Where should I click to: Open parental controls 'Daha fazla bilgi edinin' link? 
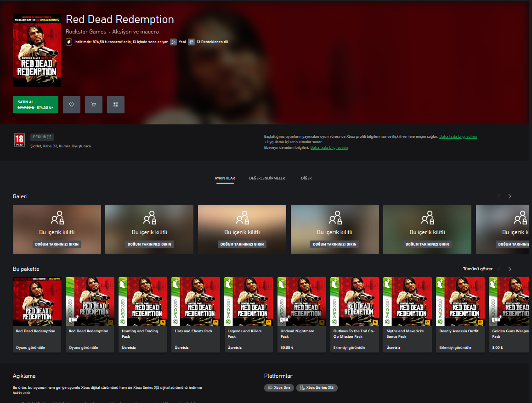click(329, 147)
